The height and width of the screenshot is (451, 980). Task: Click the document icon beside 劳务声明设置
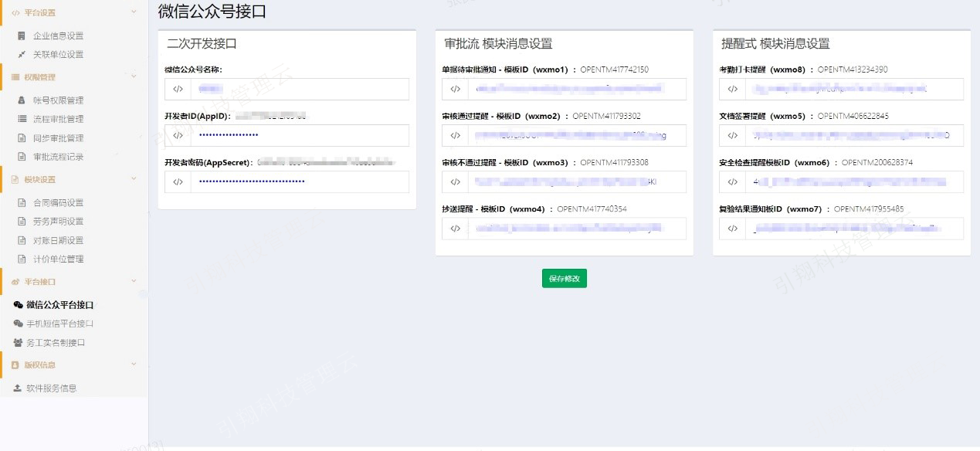(x=22, y=222)
